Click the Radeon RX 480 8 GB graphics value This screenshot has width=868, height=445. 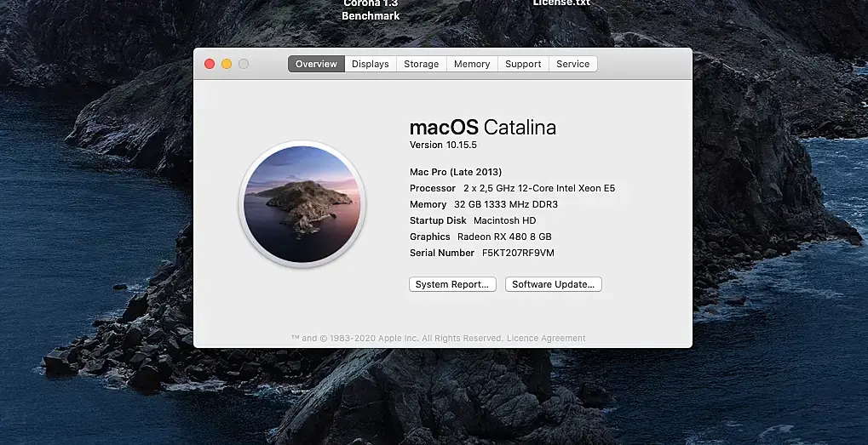(504, 237)
